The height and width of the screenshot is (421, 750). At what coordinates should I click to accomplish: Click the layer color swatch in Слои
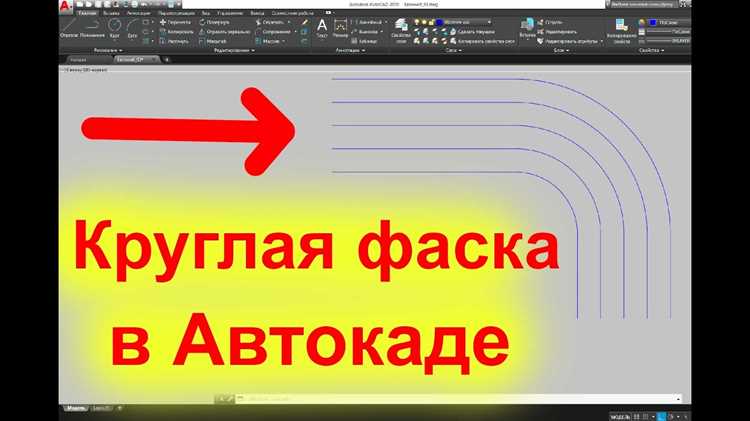tap(439, 22)
